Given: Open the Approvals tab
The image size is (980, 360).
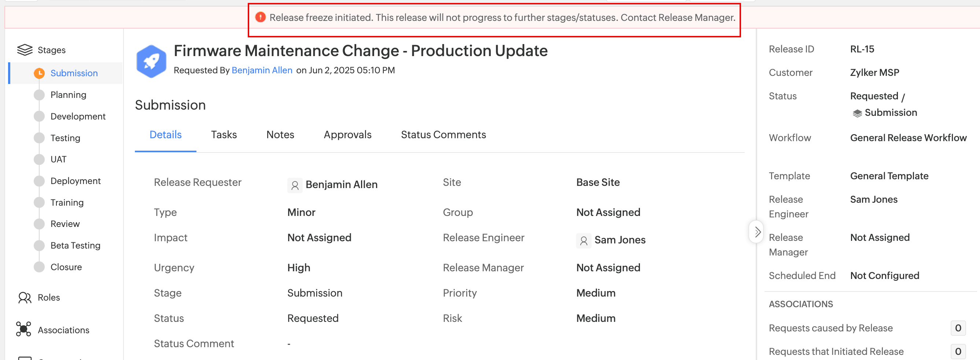Looking at the screenshot, I should coord(347,135).
